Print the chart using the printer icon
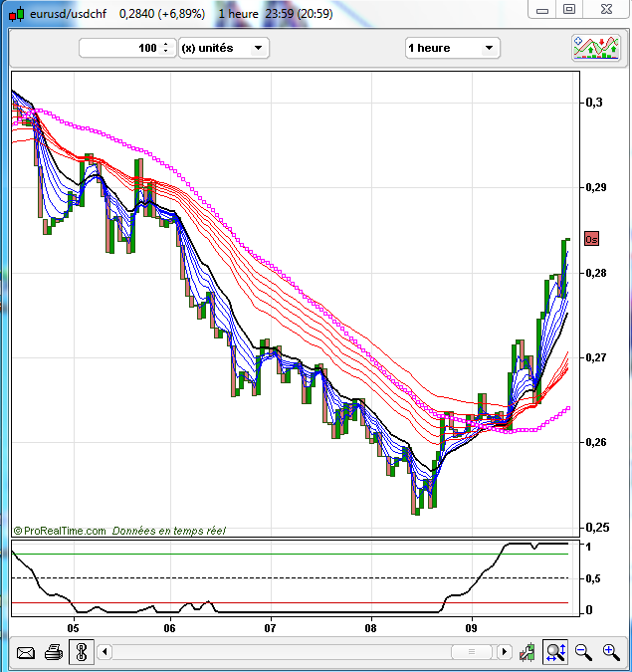Viewport: 632px width, 672px height. tap(54, 653)
